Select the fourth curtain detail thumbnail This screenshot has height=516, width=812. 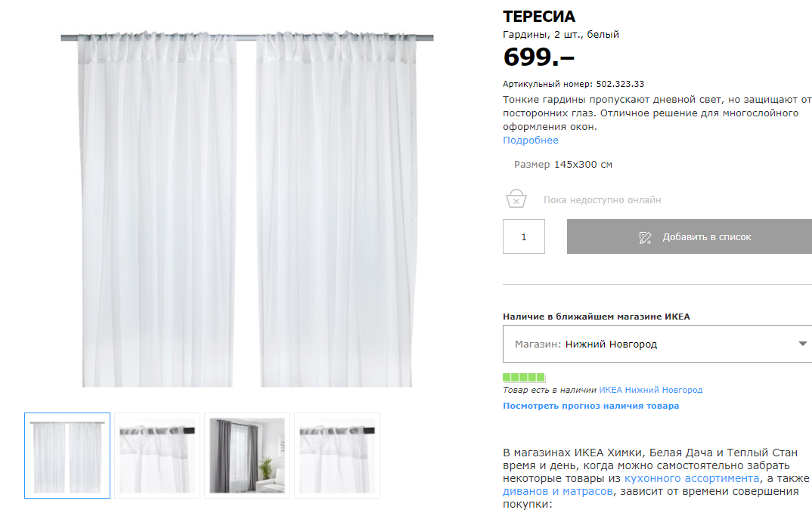point(337,456)
